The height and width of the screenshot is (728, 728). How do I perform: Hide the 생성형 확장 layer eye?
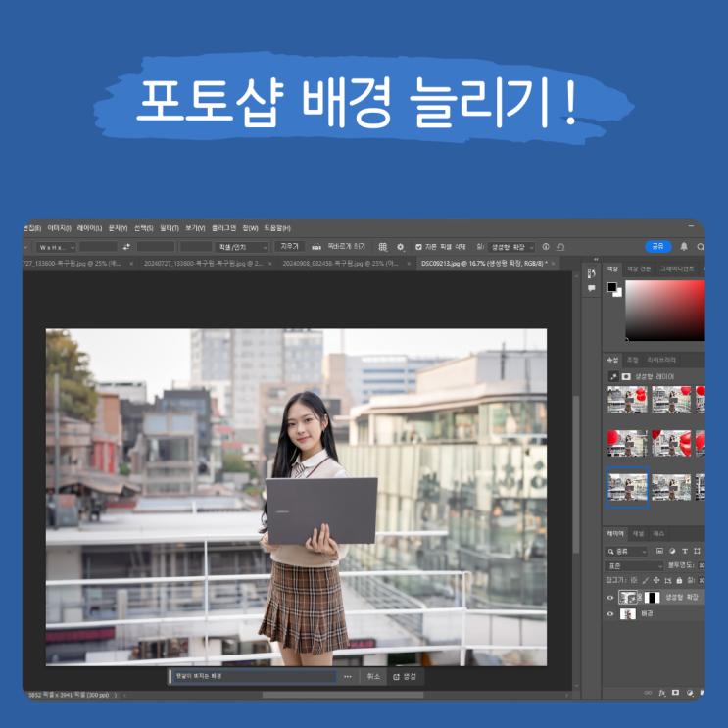(610, 598)
